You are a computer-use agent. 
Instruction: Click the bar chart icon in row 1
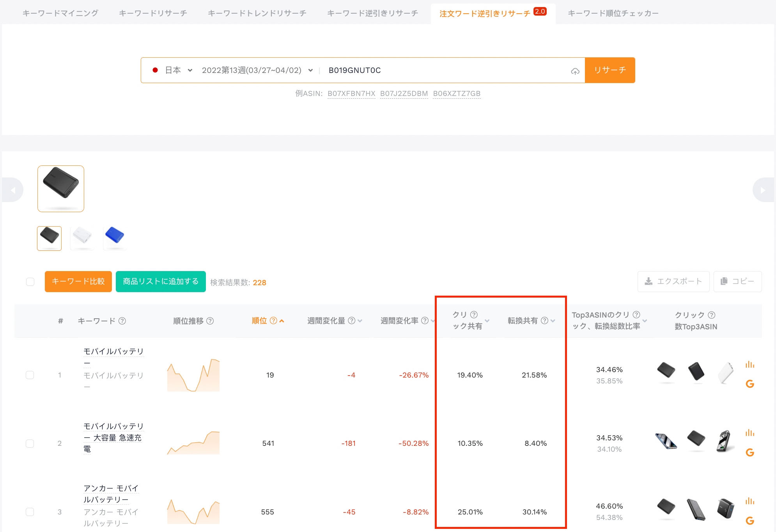pos(749,365)
